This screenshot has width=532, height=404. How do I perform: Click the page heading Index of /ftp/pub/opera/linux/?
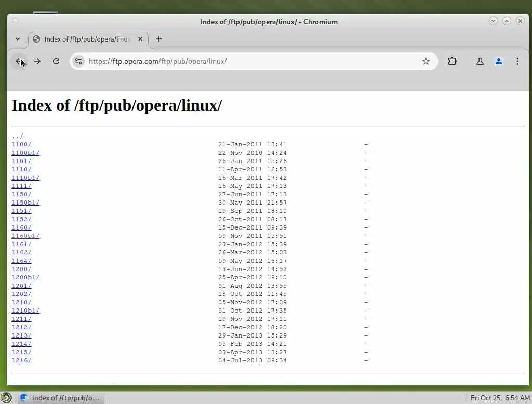point(117,105)
